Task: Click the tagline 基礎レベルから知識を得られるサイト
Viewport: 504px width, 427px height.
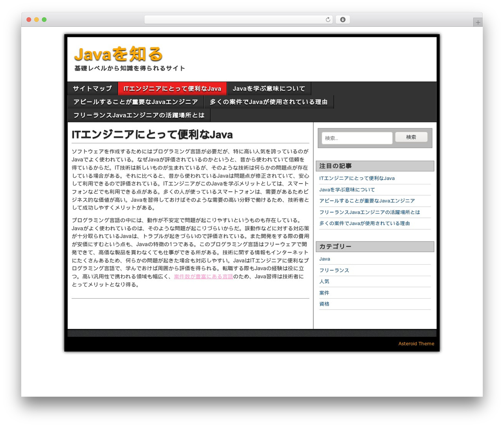Action: click(130, 68)
